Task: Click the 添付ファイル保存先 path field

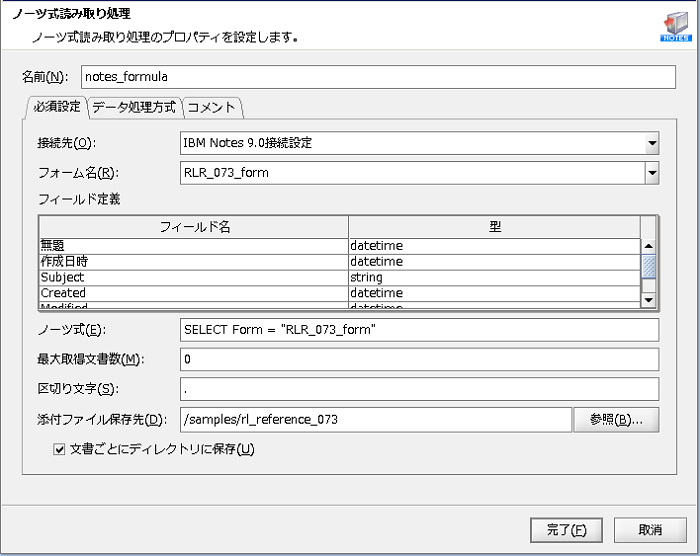Action: 375,420
